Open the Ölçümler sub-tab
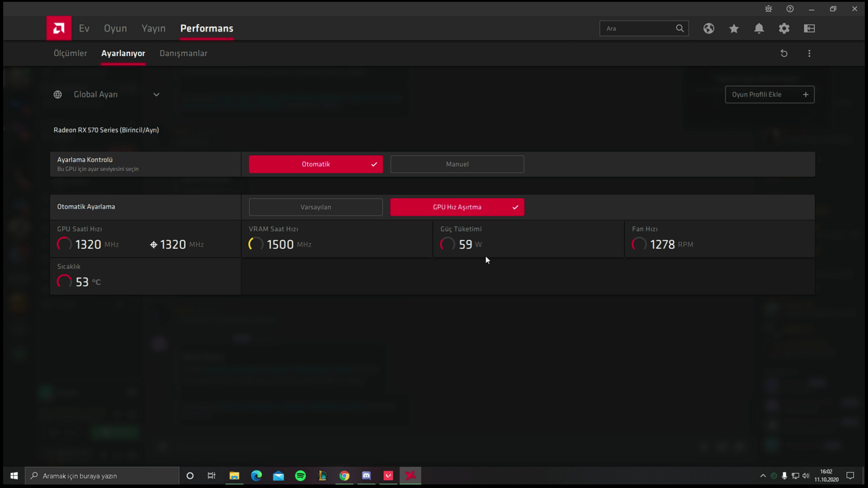 [x=70, y=53]
